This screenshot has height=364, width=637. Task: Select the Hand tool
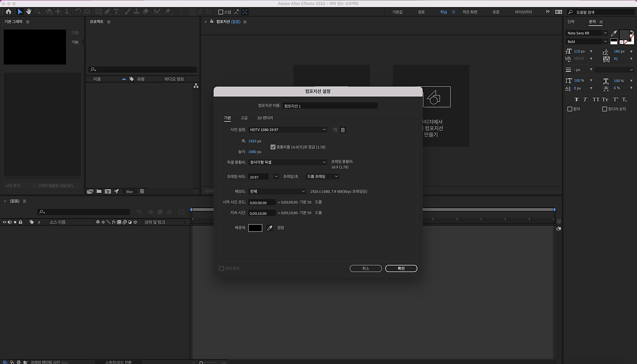[x=29, y=11]
